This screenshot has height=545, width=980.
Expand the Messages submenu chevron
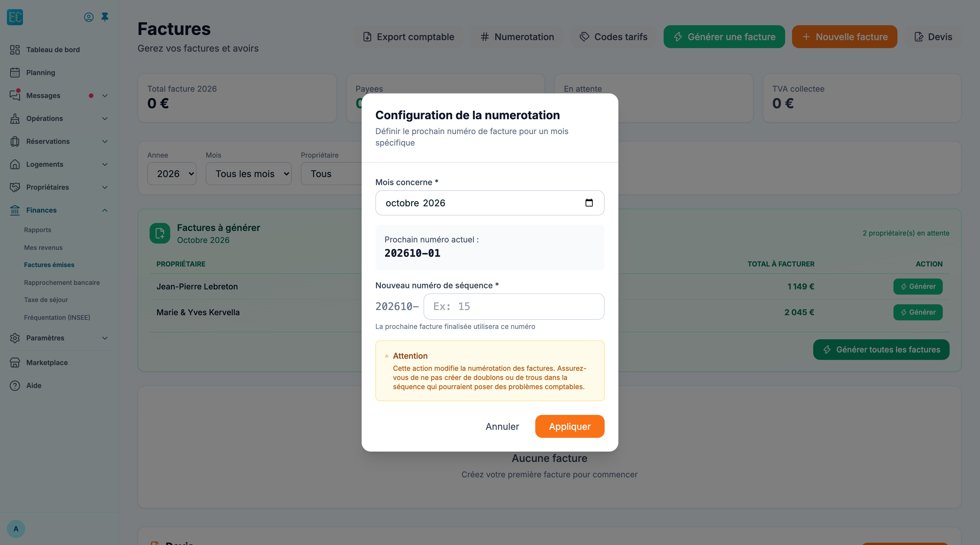[105, 95]
